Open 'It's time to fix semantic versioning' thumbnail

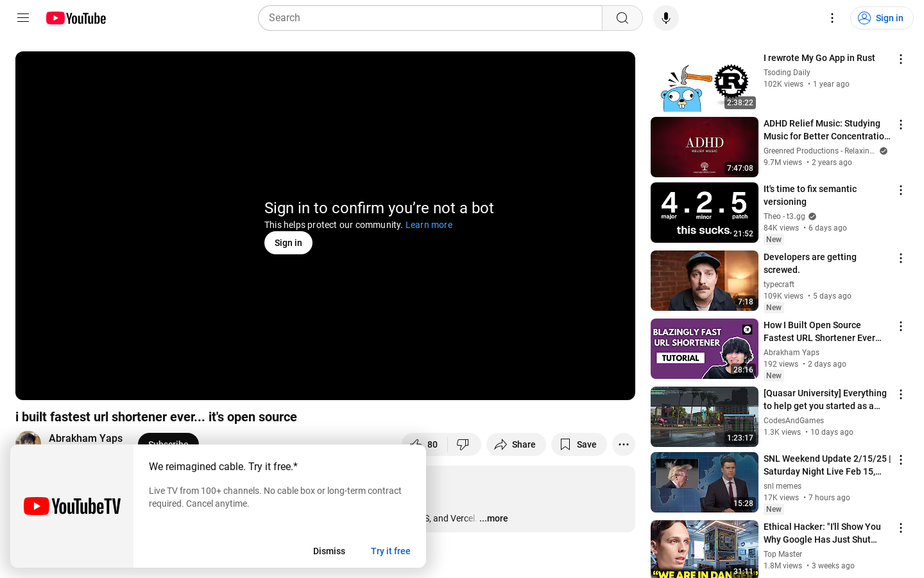(x=705, y=213)
